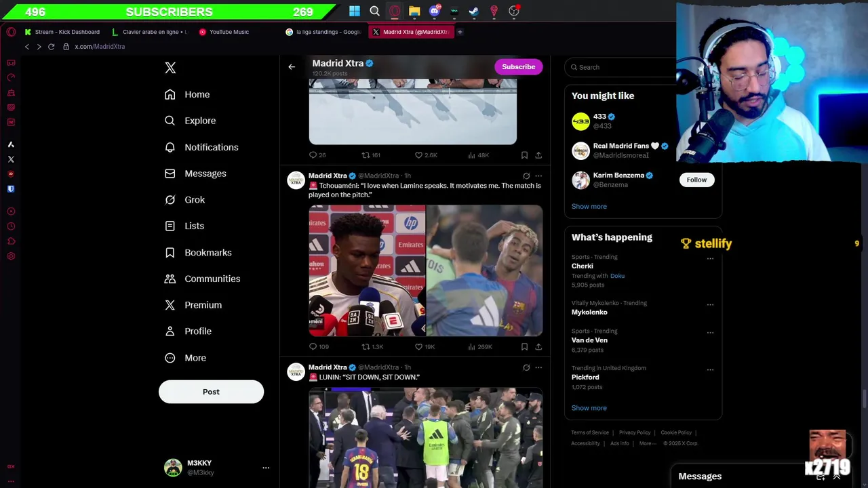Click the X logo above Home
The image size is (868, 488).
pos(170,68)
